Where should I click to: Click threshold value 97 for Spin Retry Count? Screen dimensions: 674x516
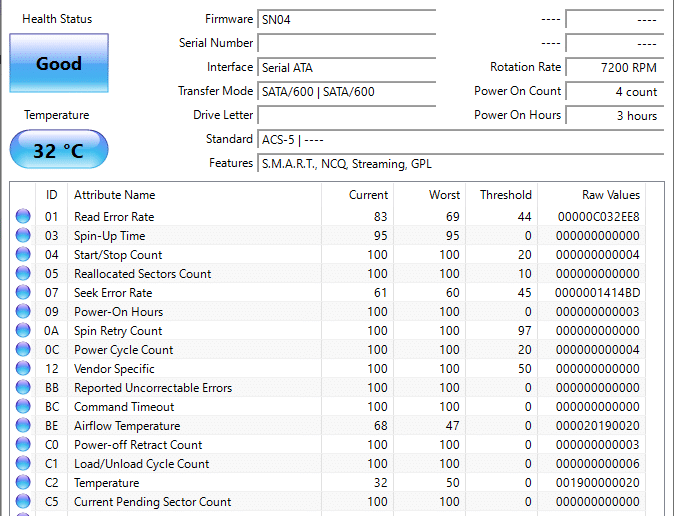coord(524,331)
